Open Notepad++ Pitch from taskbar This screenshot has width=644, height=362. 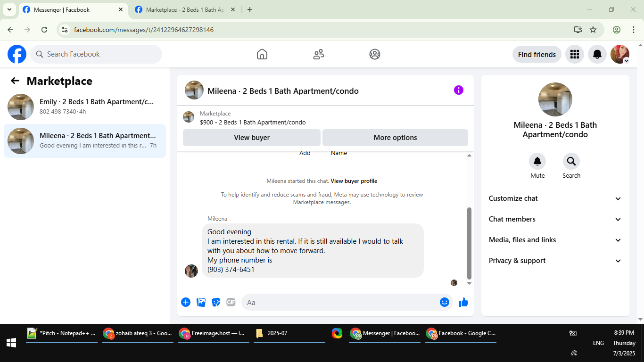click(x=62, y=333)
